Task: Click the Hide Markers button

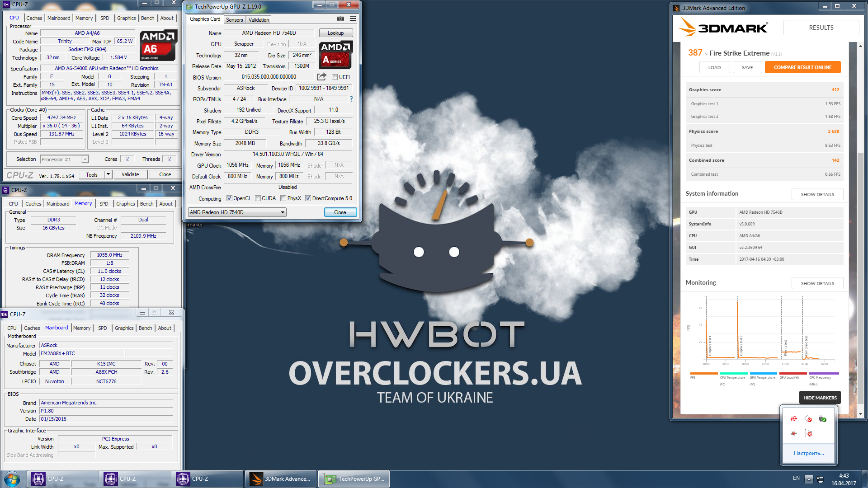Action: click(x=820, y=398)
